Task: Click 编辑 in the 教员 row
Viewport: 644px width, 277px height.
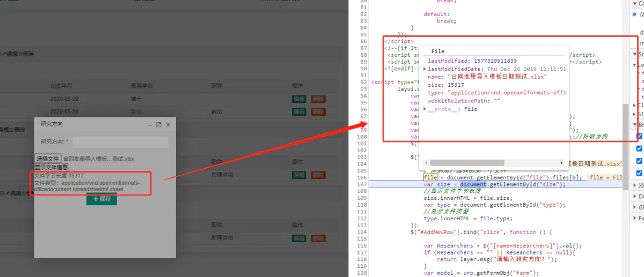Action: click(x=299, y=111)
